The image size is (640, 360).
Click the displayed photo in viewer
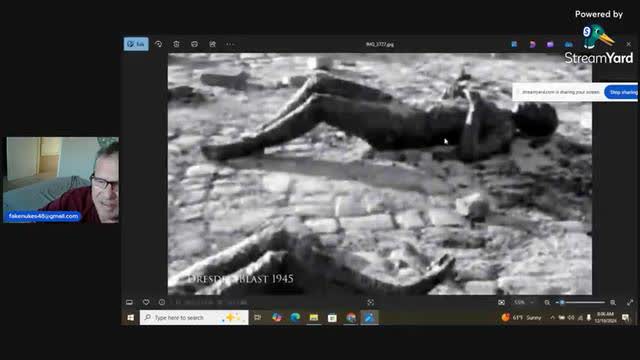pyautogui.click(x=380, y=174)
